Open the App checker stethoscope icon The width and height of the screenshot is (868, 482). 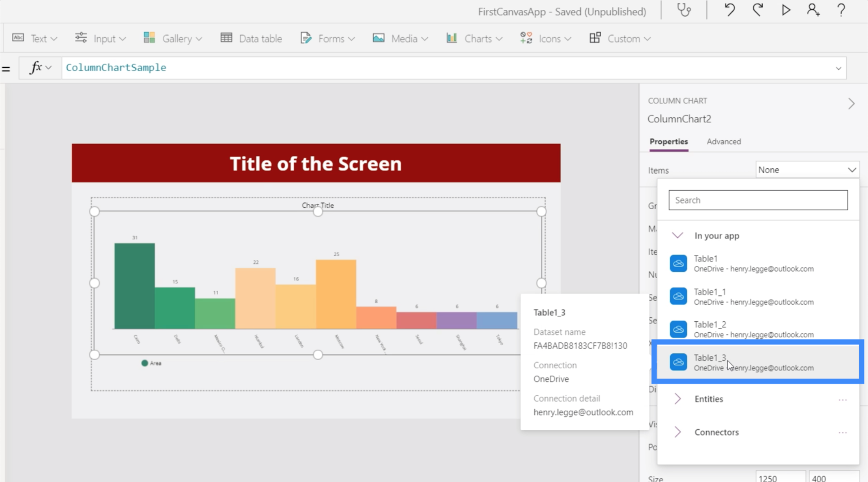pyautogui.click(x=684, y=10)
